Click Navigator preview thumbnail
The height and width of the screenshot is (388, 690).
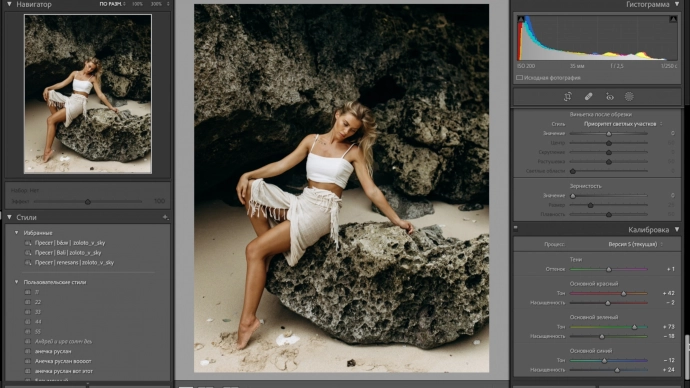click(x=88, y=94)
